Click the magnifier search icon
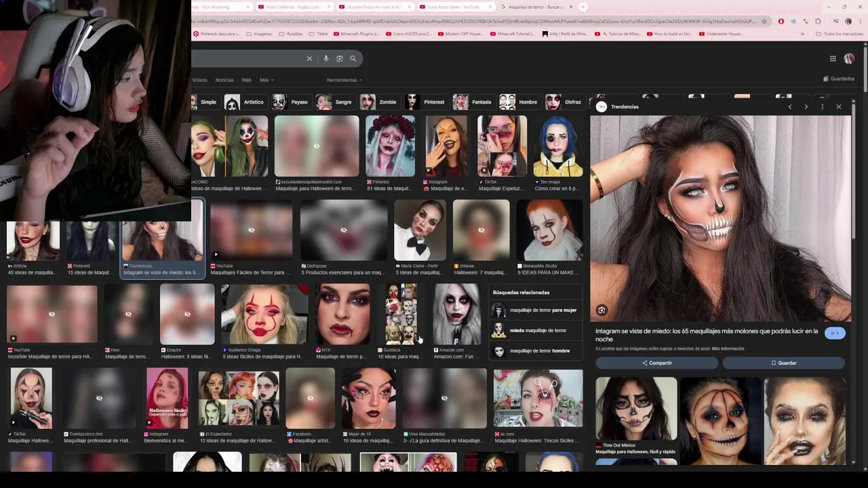Viewport: 868px width, 488px height. [353, 59]
